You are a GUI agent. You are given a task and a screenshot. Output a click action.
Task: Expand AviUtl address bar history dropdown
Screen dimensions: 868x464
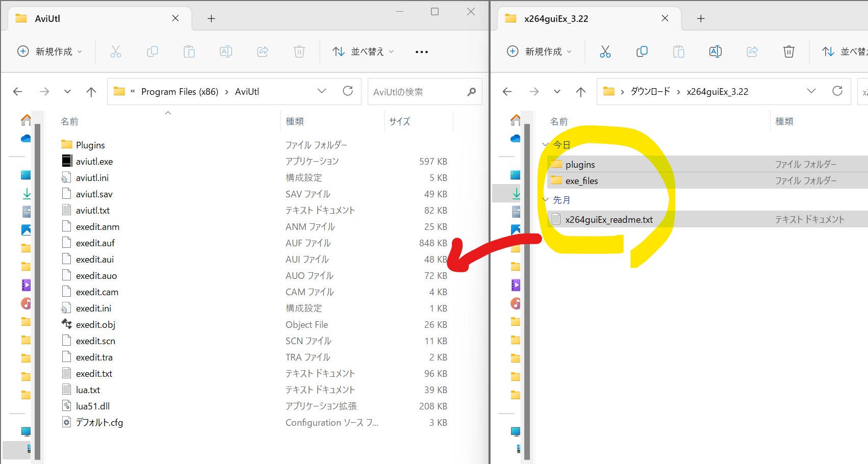(322, 91)
